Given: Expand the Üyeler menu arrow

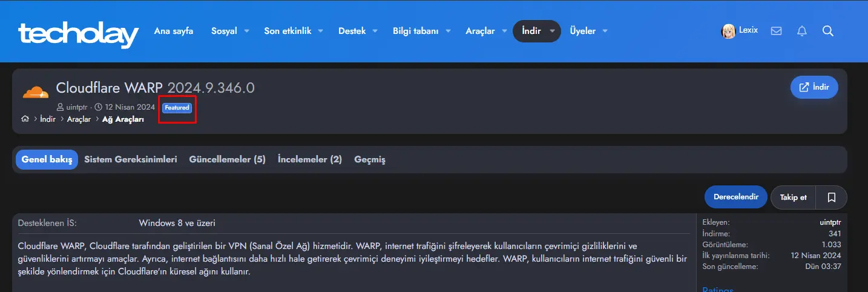Looking at the screenshot, I should pos(604,31).
